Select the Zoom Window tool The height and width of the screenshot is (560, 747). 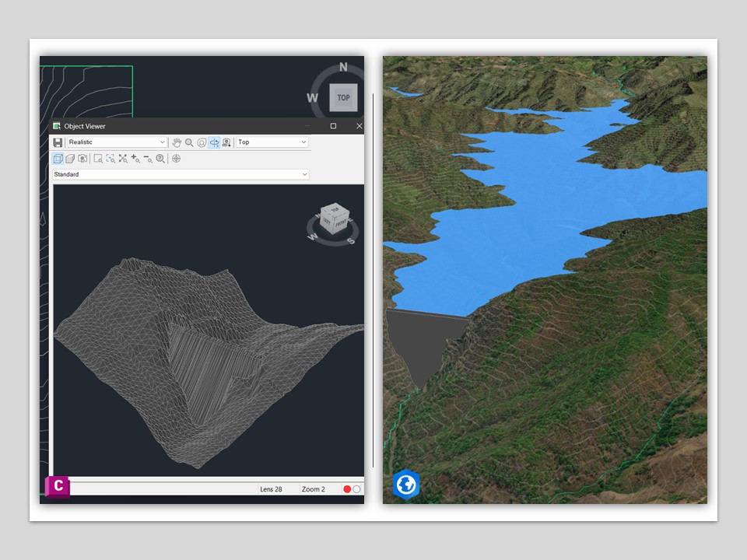point(97,158)
